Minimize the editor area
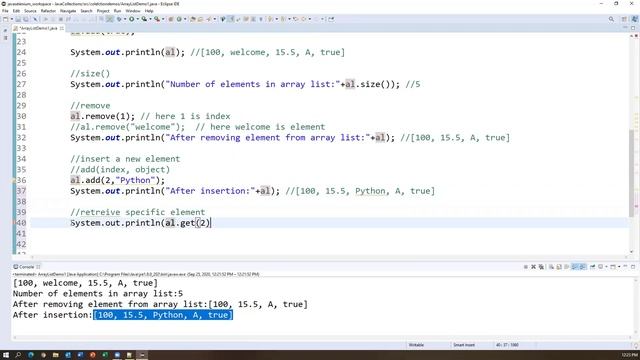The width and height of the screenshot is (640, 360). (625, 28)
